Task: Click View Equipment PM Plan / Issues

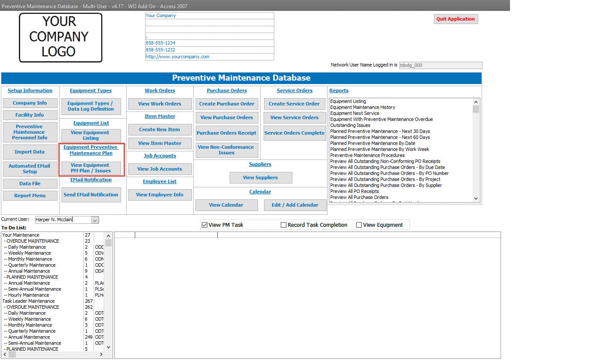Action: coord(91,168)
